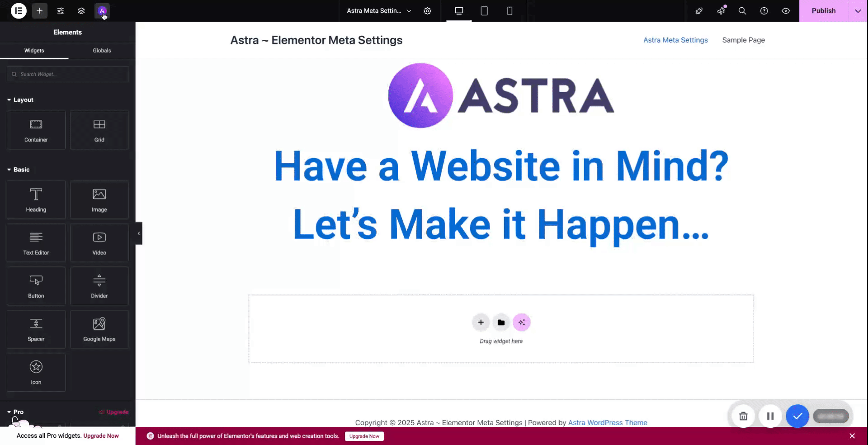Toggle preview changes eye icon
868x445 pixels.
786,11
